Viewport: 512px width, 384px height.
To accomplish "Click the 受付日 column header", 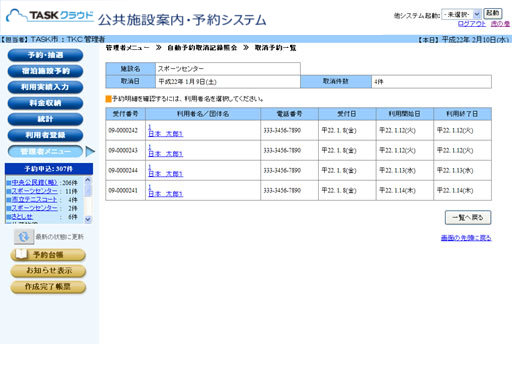I will pos(347,114).
